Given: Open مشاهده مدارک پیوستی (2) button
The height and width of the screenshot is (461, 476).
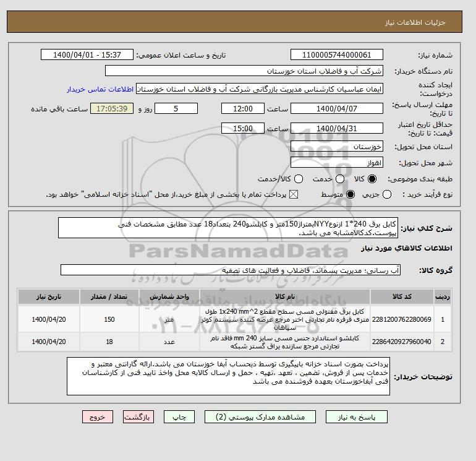Looking at the screenshot, I should click(x=260, y=417).
